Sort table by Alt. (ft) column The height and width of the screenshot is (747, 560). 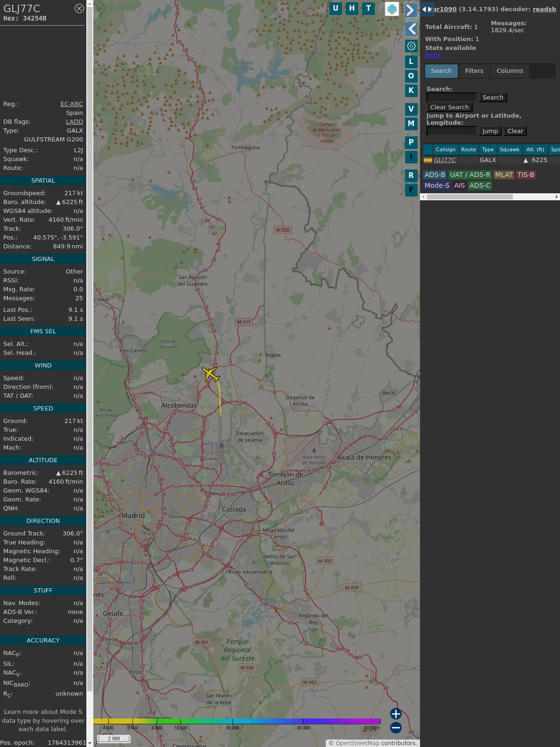(535, 149)
